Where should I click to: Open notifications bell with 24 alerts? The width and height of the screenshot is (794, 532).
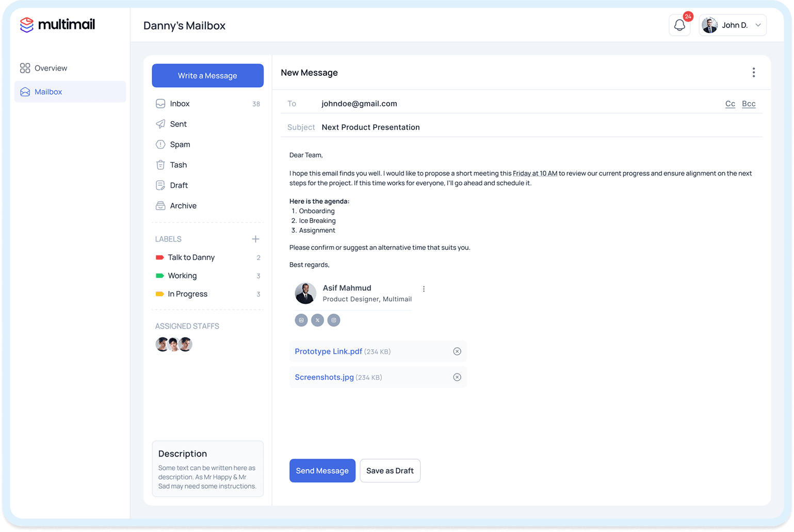click(x=679, y=25)
